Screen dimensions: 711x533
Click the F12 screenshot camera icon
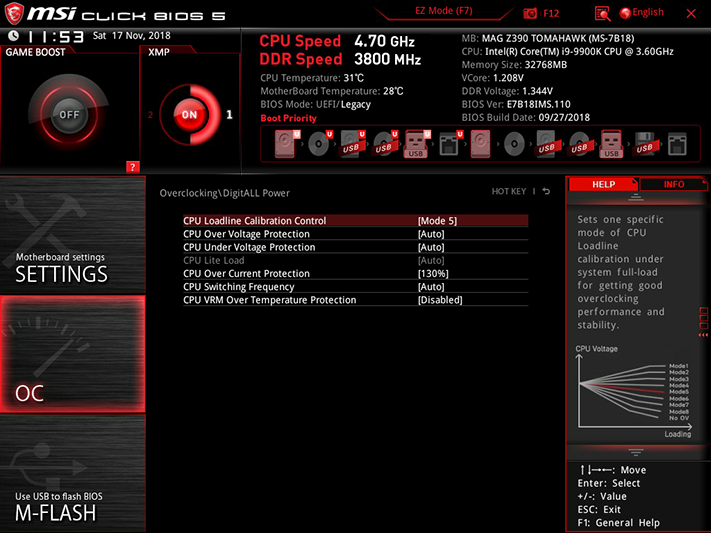coord(530,13)
